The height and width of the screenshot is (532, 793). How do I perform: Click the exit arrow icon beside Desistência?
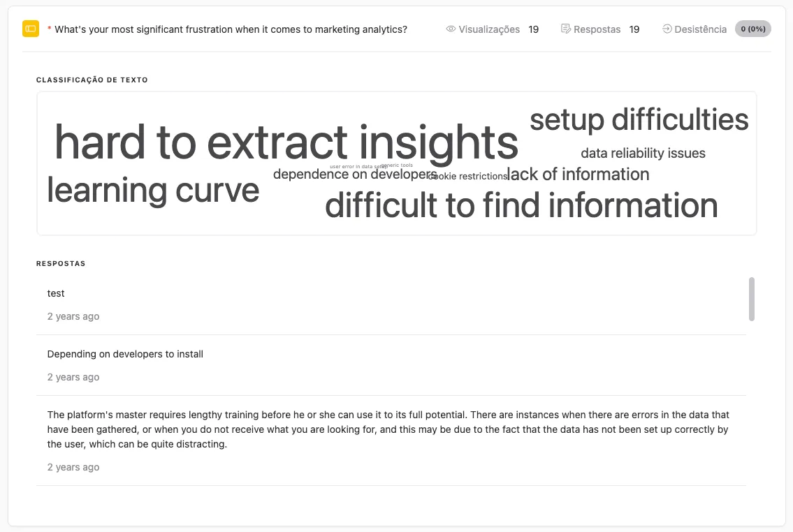click(x=665, y=29)
